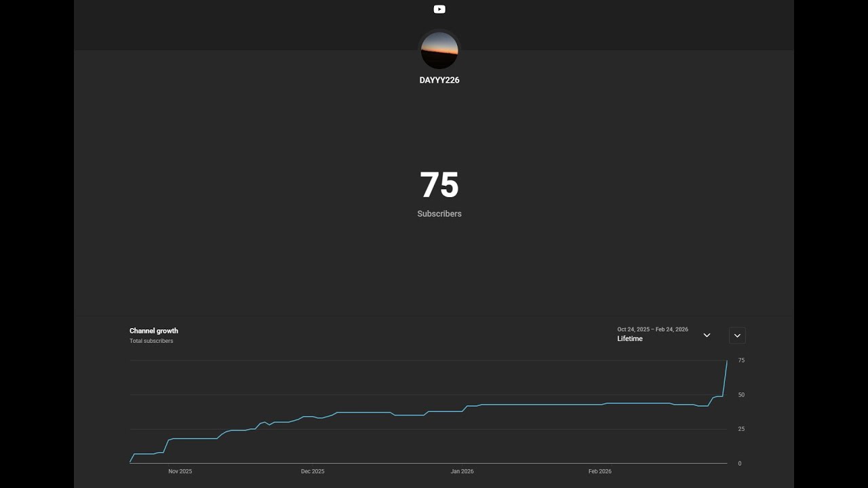Click the growth line's peak at chart end

tap(727, 361)
